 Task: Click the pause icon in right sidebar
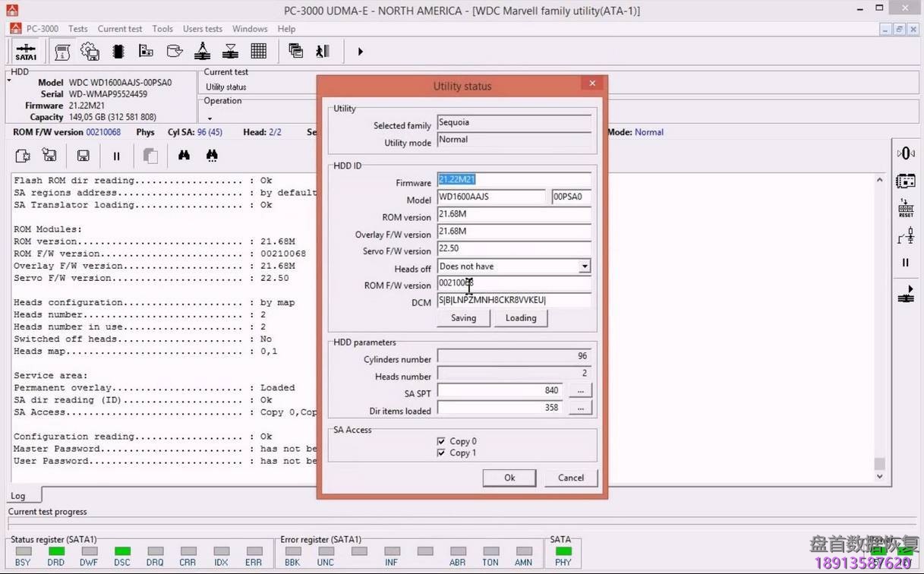(x=905, y=262)
